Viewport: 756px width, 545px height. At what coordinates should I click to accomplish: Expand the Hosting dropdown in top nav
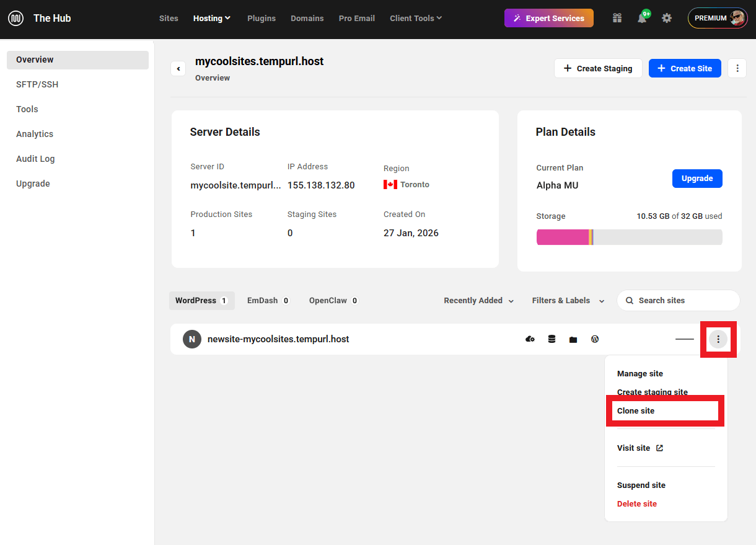click(x=212, y=18)
